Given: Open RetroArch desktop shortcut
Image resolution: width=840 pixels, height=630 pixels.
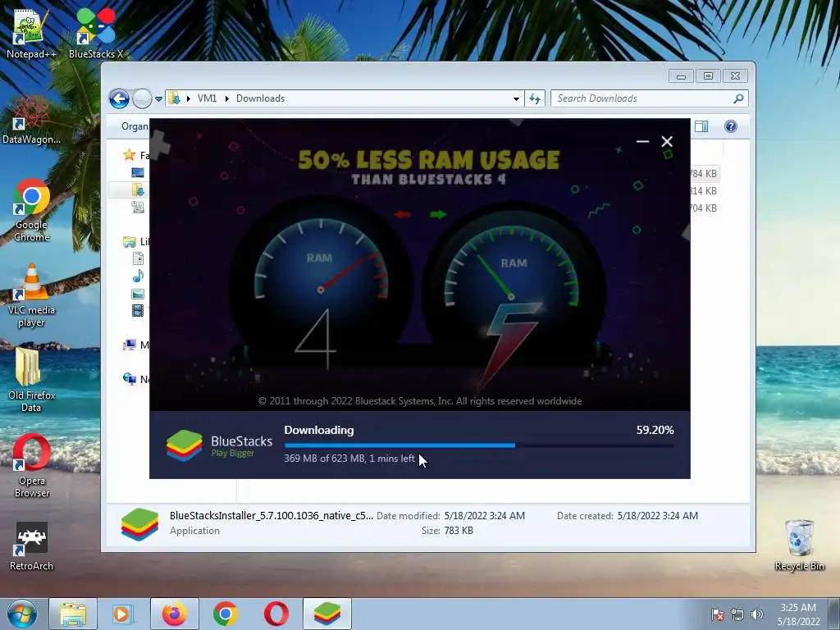Looking at the screenshot, I should click(x=31, y=546).
